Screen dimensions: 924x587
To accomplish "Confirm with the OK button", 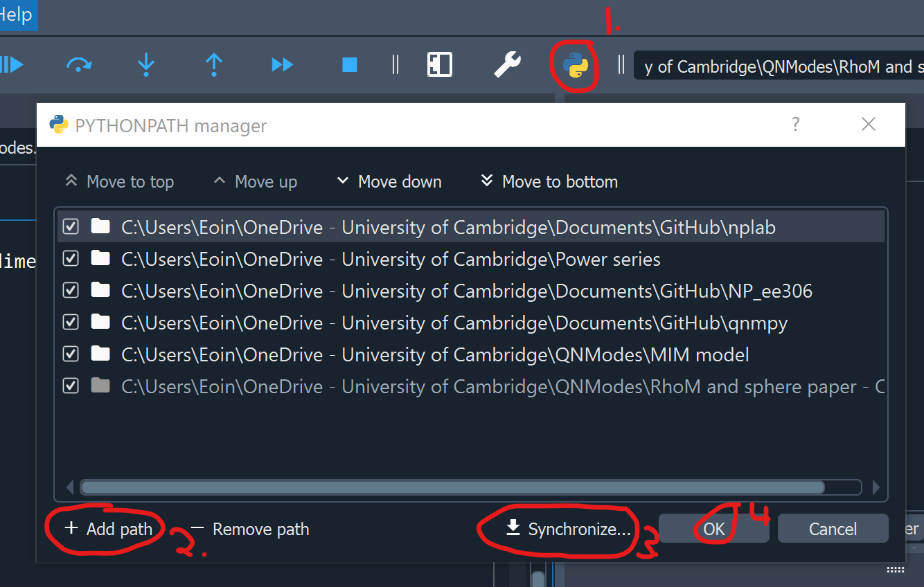I will 714,529.
